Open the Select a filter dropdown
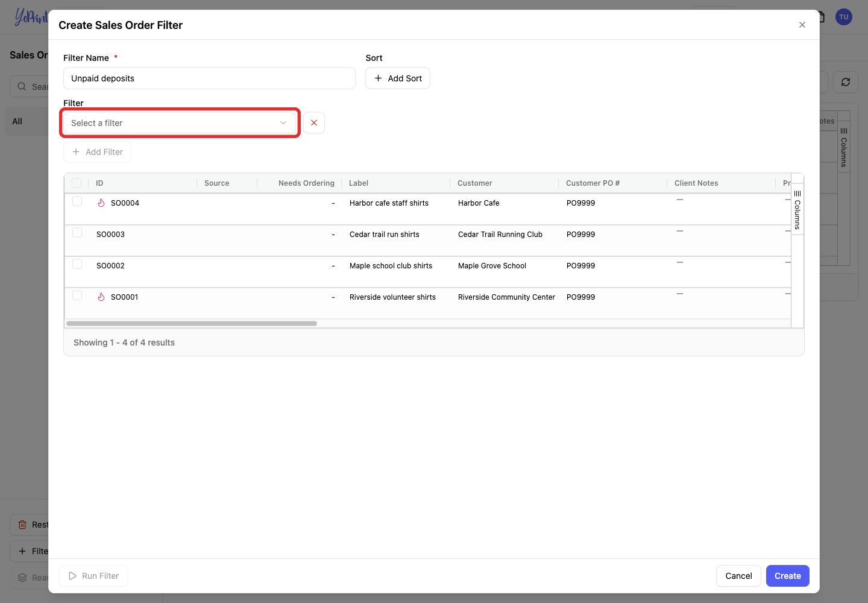Image resolution: width=868 pixels, height=603 pixels. pos(180,123)
